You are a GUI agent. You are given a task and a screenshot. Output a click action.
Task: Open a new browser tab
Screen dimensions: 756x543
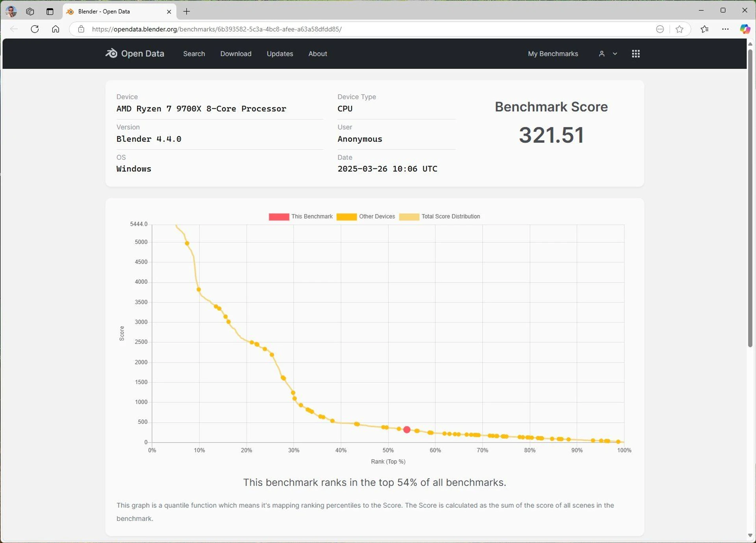pos(187,11)
